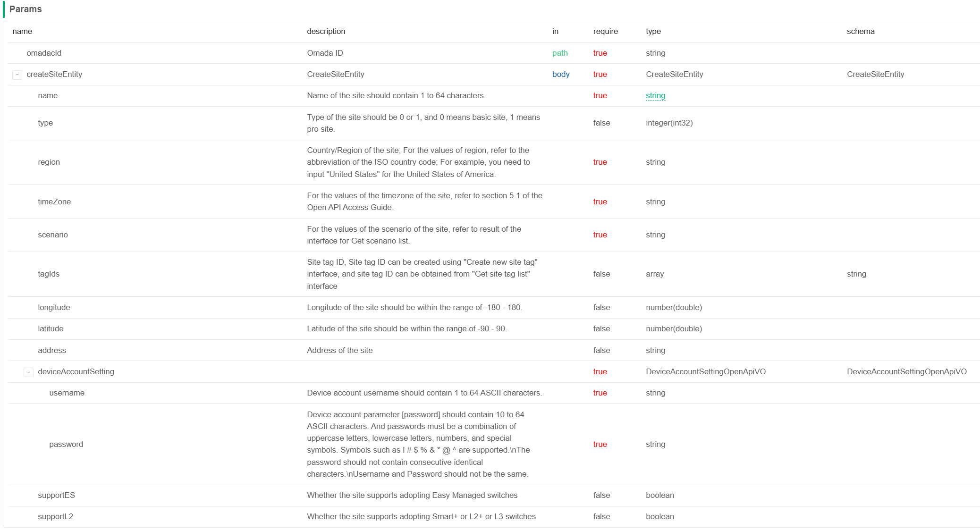Select the password parameter name
The height and width of the screenshot is (530, 980).
tap(67, 444)
